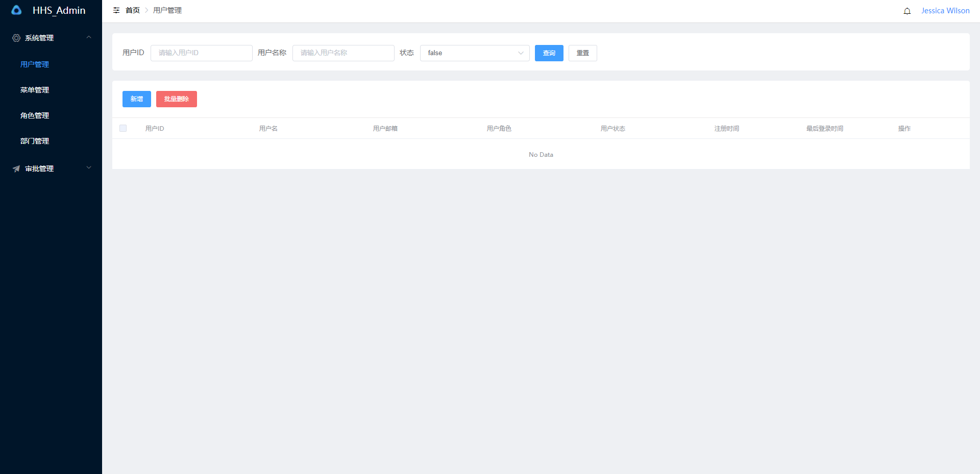This screenshot has width=980, height=474.
Task: Focus the 用户ID input field
Action: point(202,53)
